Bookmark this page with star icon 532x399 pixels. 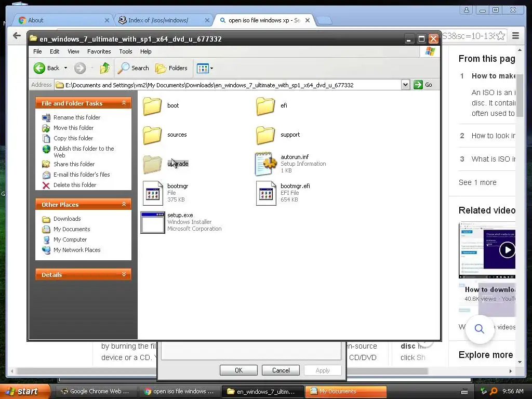point(500,36)
